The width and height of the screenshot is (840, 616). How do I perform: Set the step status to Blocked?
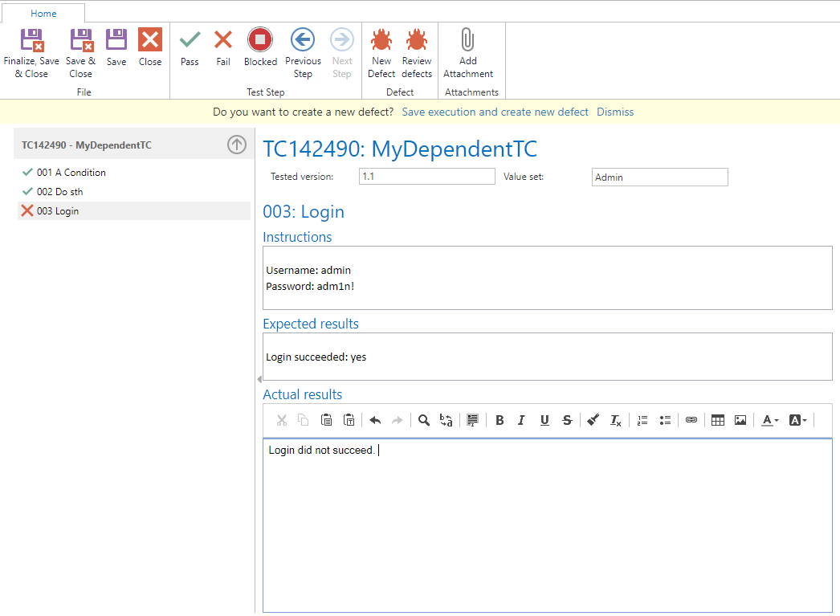260,47
